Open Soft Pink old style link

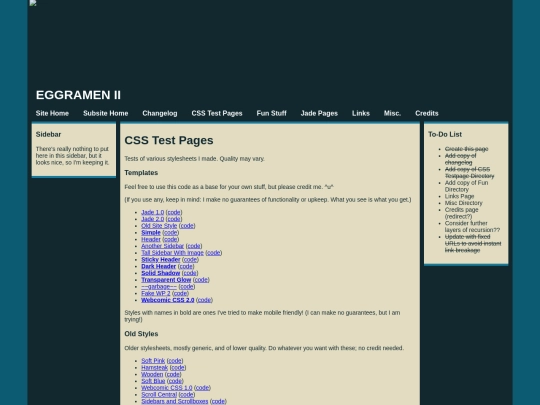(x=153, y=361)
